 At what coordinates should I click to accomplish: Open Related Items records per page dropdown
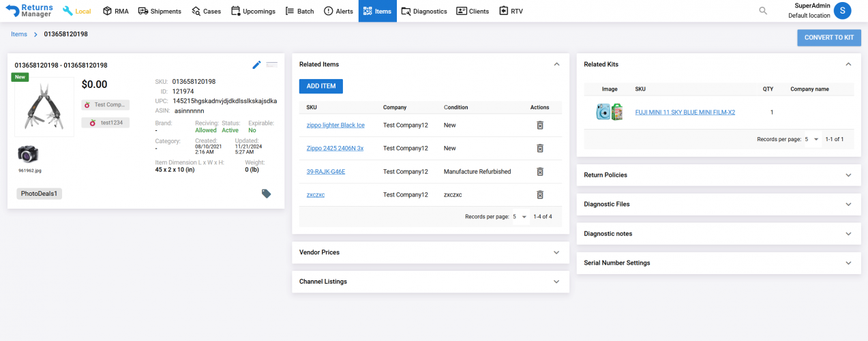point(520,217)
